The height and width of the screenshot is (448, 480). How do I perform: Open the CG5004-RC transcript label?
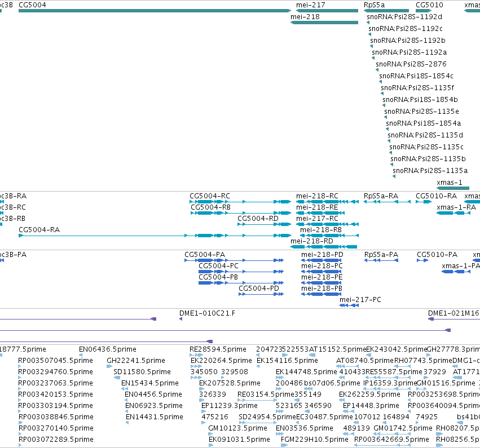(x=210, y=196)
